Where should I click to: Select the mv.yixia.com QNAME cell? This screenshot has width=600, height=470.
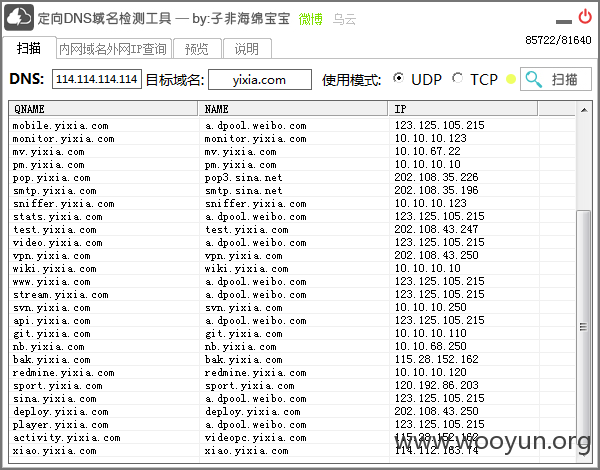[x=49, y=152]
